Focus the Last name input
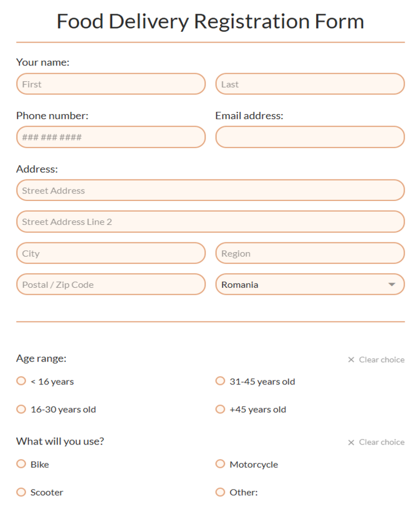 pos(310,84)
